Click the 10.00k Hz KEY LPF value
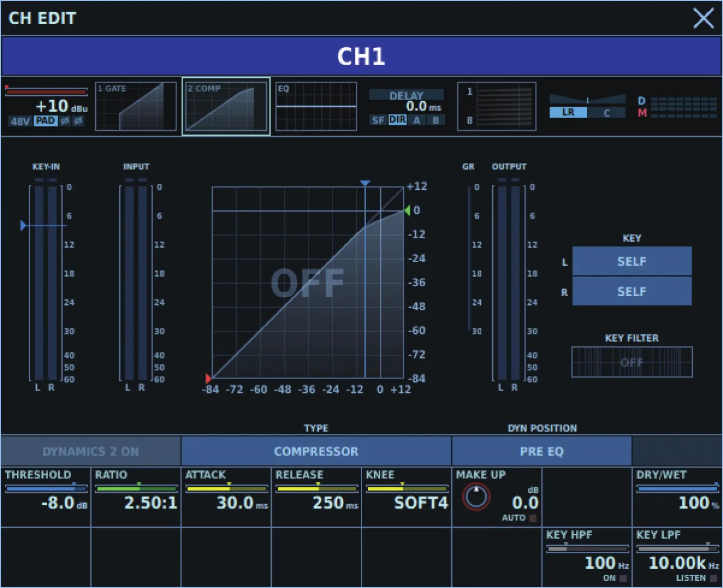 (x=684, y=564)
